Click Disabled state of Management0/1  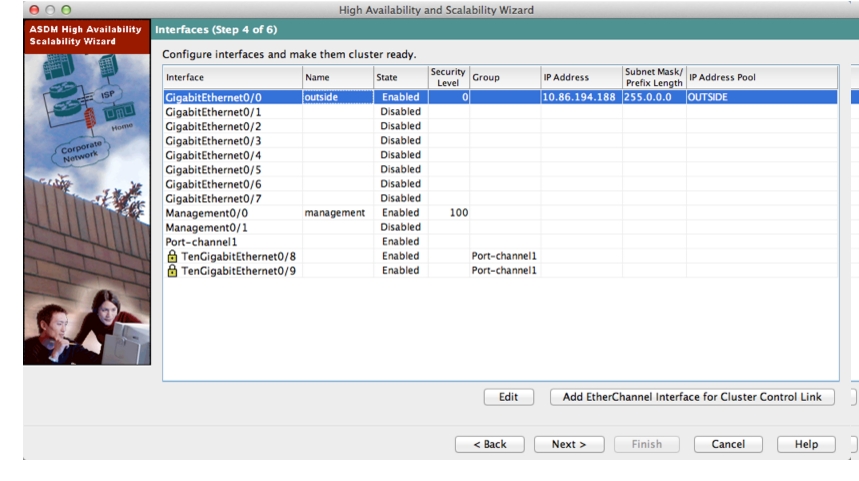pyautogui.click(x=400, y=227)
